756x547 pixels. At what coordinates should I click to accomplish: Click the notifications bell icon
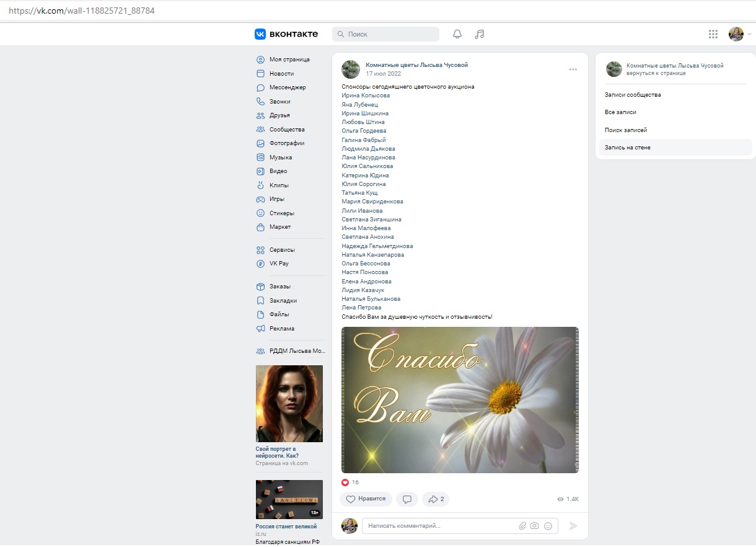click(x=457, y=34)
